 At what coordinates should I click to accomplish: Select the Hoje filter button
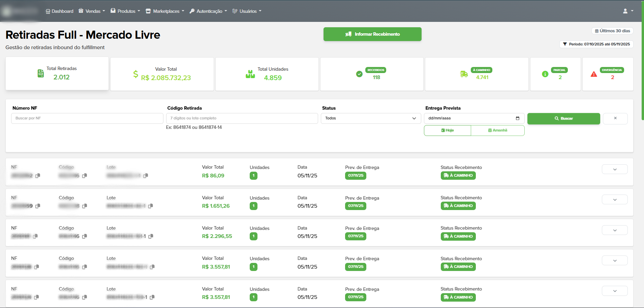[447, 130]
